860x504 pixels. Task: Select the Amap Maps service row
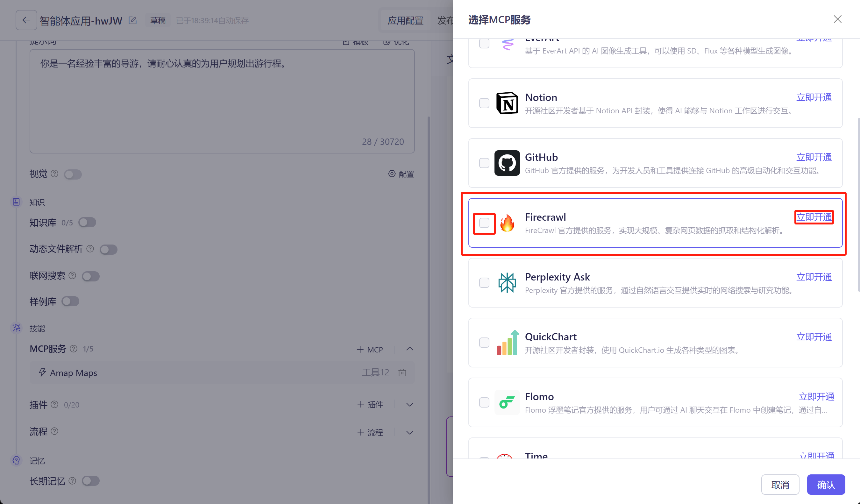tap(222, 372)
